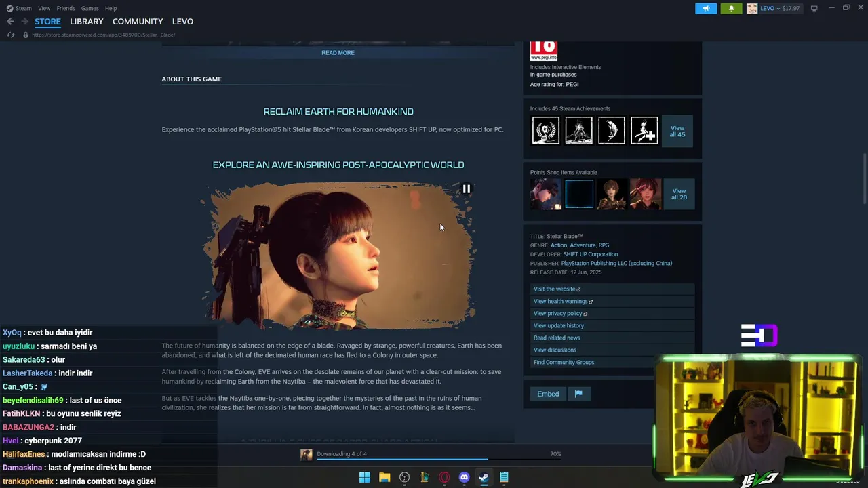Click the download game thumbnail icon
Viewport: 868px width, 488px height.
307,455
